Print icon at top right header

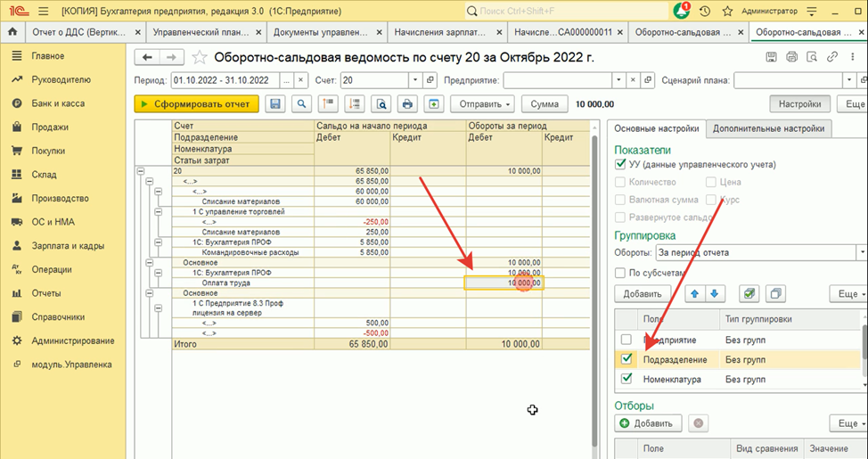click(791, 57)
